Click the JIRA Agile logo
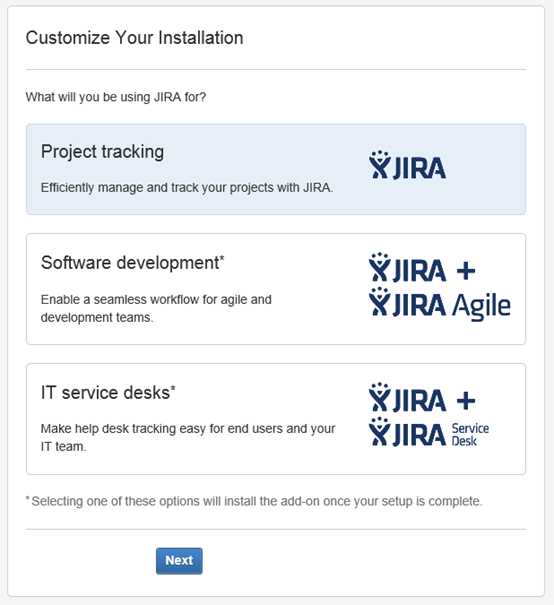554x605 pixels. pyautogui.click(x=440, y=304)
